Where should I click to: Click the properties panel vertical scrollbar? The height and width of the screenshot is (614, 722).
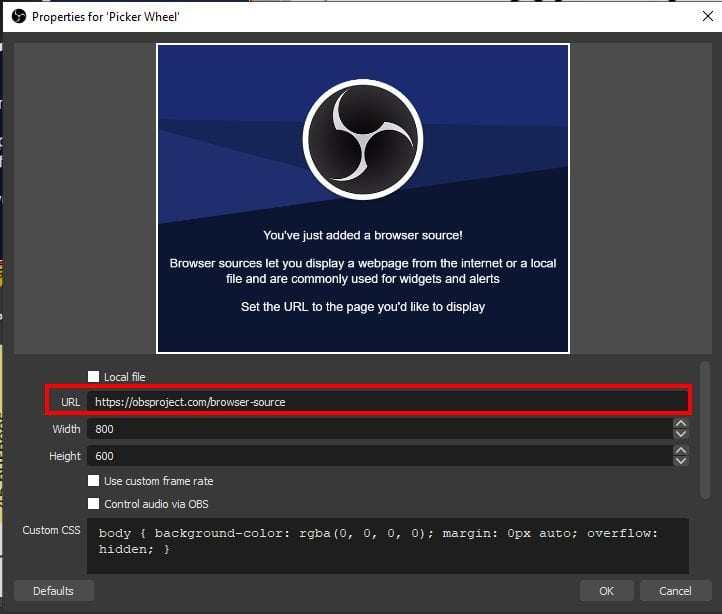tap(704, 430)
